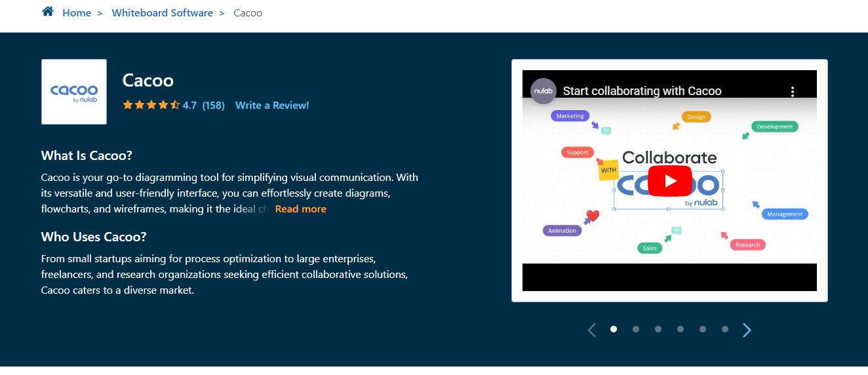Go to next carousel slide arrow
Image resolution: width=868 pixels, height=375 pixels.
click(x=747, y=330)
